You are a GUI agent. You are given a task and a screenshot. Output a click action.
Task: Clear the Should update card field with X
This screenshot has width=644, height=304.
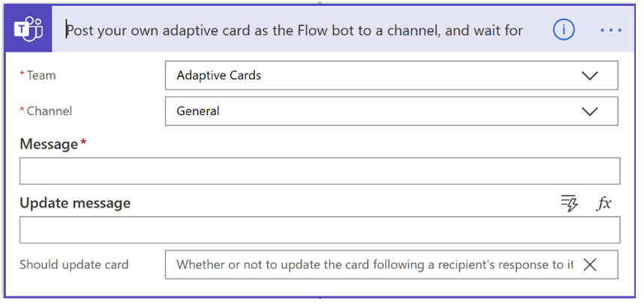click(590, 264)
